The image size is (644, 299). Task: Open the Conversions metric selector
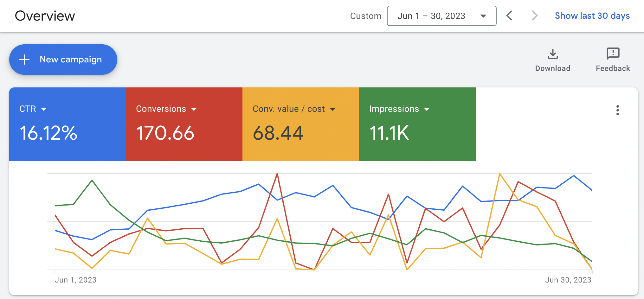[x=194, y=109]
